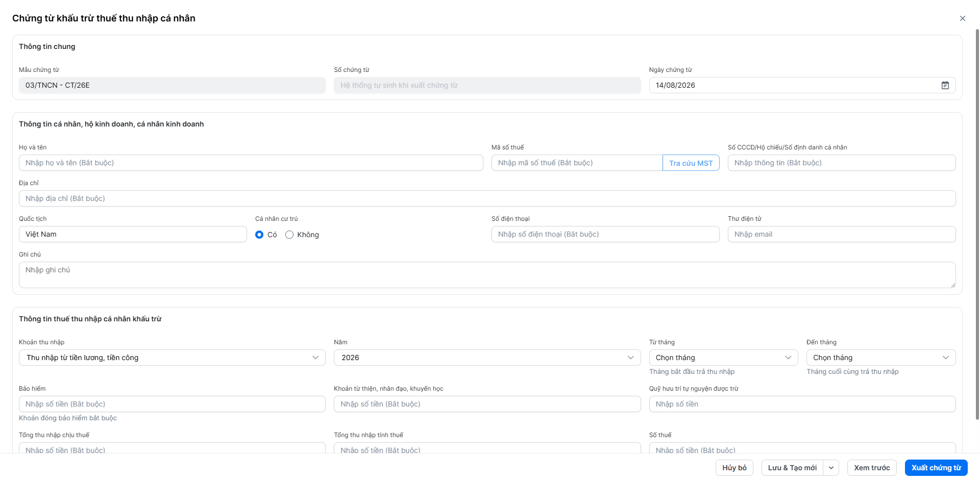980x482 pixels.
Task: Click the Hủy bỏ button
Action: click(x=734, y=468)
